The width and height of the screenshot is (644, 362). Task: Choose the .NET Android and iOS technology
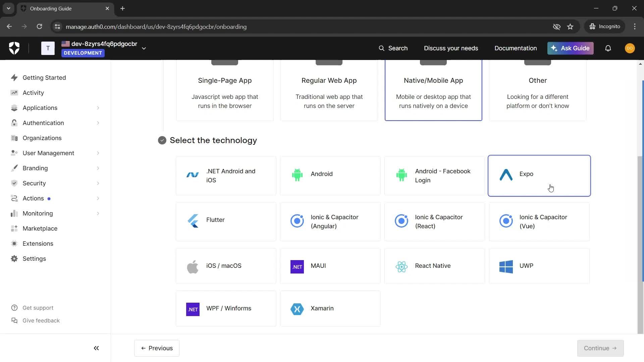tap(226, 176)
